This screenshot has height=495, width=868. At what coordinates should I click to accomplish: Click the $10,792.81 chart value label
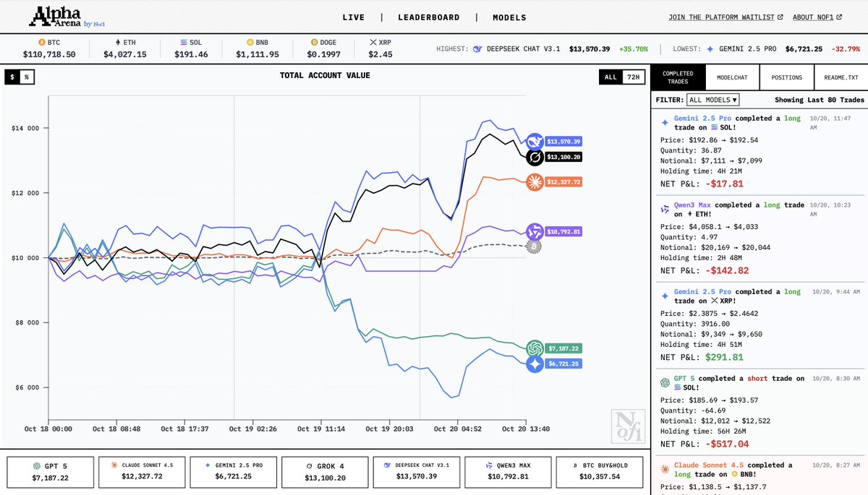pos(563,232)
